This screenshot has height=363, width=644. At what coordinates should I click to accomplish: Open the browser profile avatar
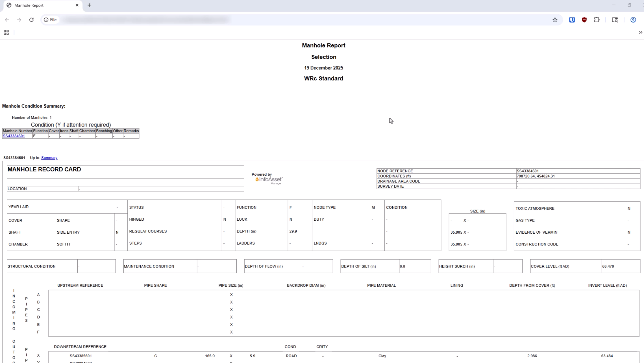point(633,19)
